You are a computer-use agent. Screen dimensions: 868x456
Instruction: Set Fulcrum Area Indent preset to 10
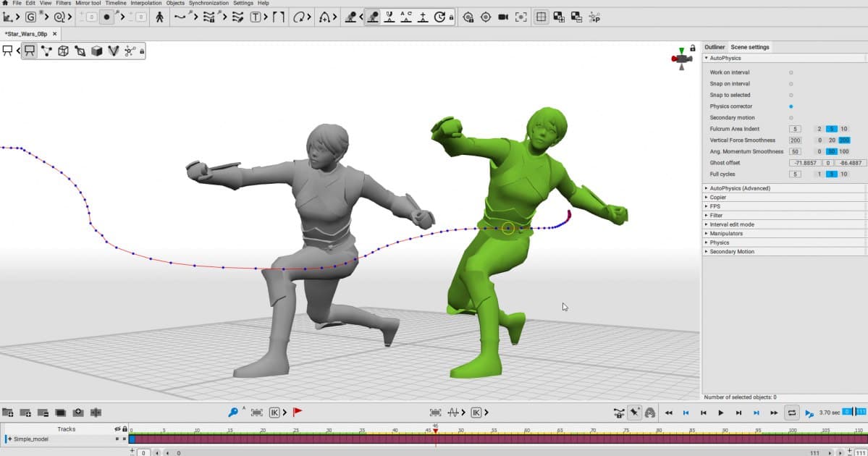coord(844,129)
